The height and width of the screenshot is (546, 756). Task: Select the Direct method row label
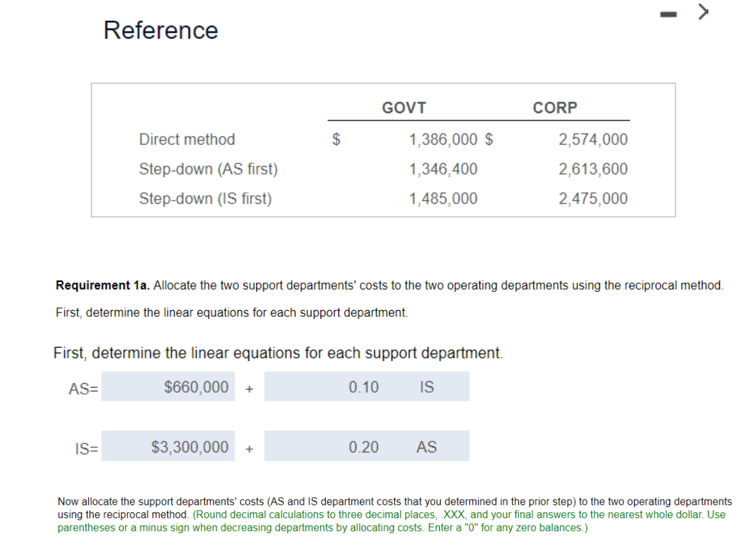click(x=186, y=139)
